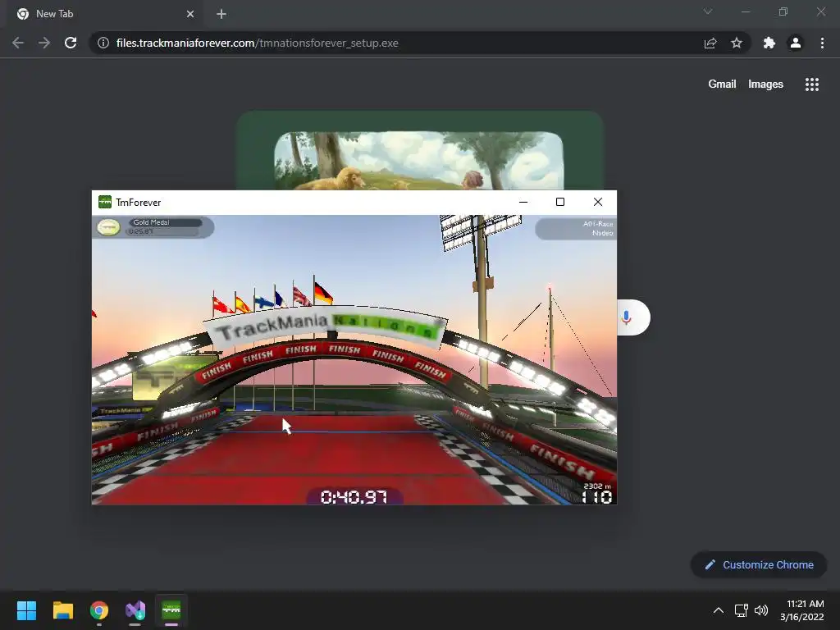Viewport: 840px width, 630px height.
Task: Open the volume tray icon
Action: pos(761,610)
